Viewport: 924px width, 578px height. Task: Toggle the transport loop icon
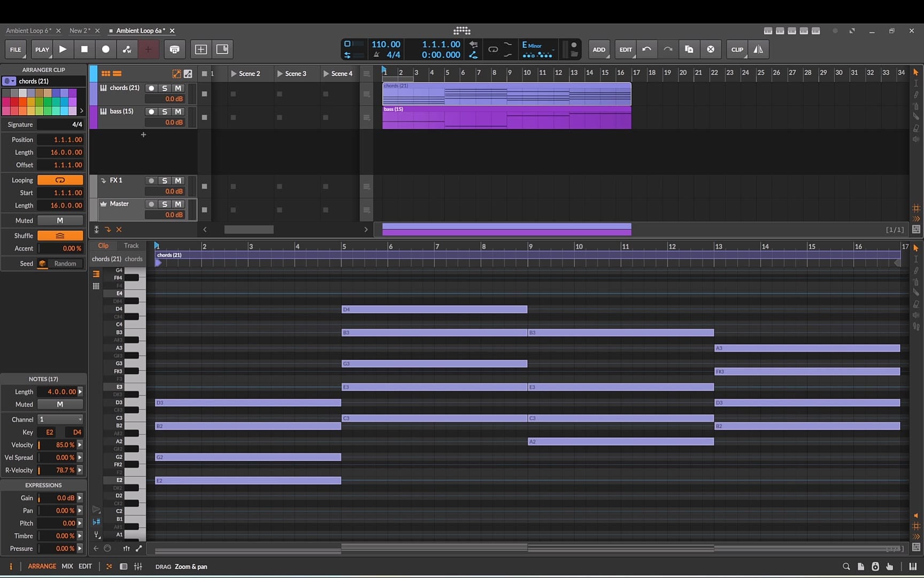coord(493,49)
